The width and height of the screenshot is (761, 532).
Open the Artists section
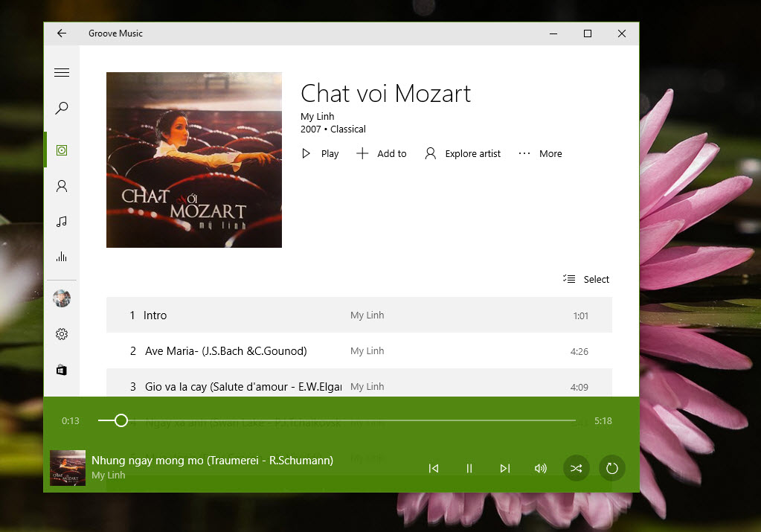[x=62, y=185]
